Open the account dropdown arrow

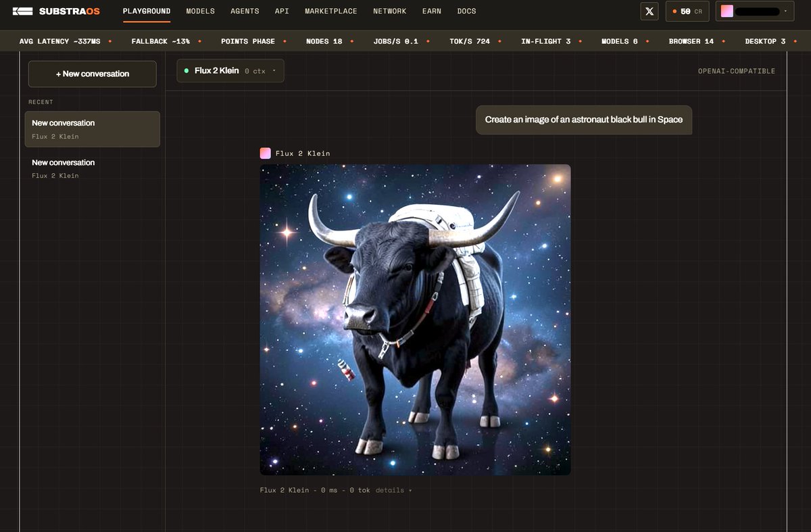(x=785, y=11)
